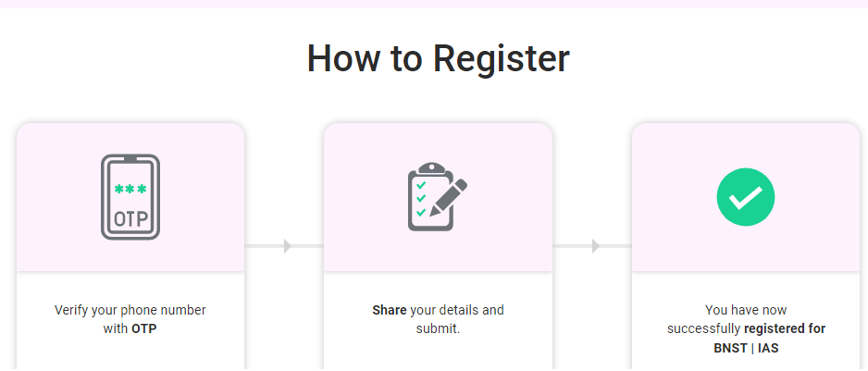Click the "BNST | IAS" text
Viewport: 868px width, 371px height.
point(745,347)
